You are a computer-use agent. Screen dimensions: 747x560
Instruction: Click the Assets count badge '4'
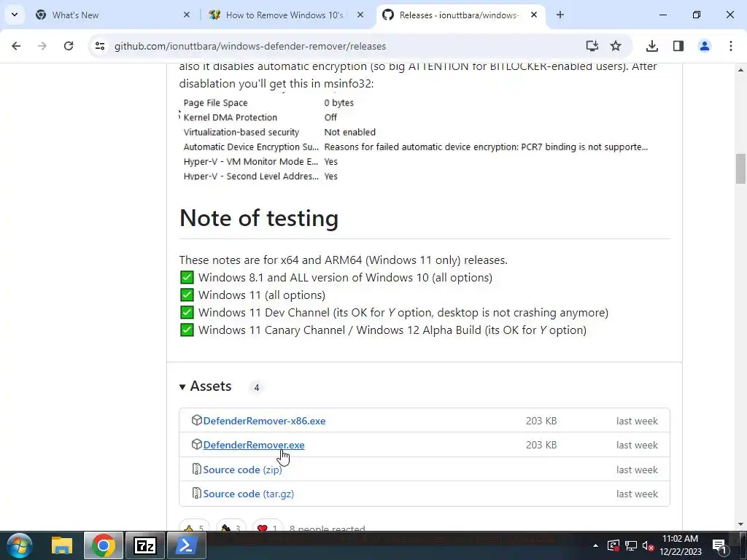[256, 387]
